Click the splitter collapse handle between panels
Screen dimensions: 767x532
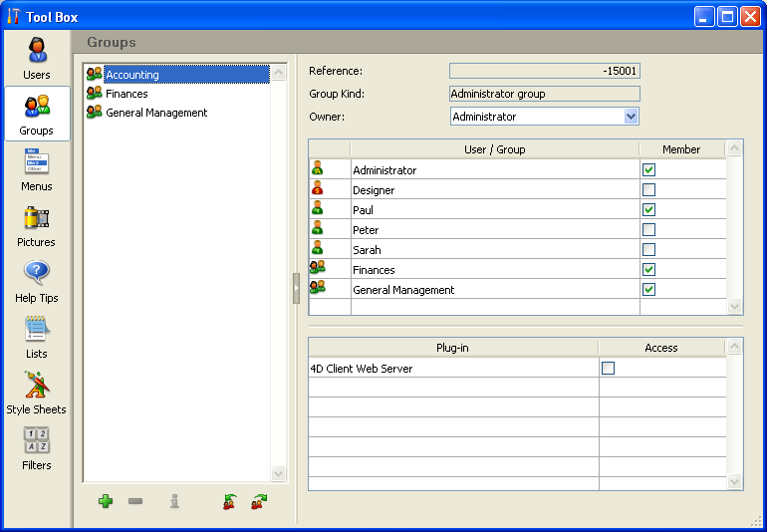(x=296, y=288)
